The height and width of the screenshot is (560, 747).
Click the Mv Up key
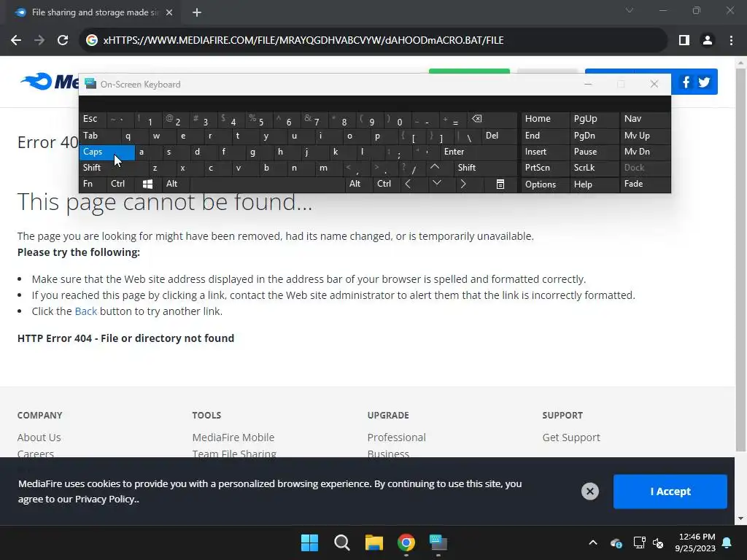pyautogui.click(x=646, y=136)
